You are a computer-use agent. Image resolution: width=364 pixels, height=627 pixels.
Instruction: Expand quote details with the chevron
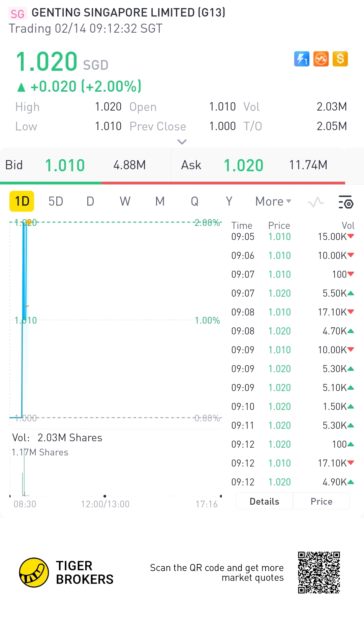tap(182, 142)
